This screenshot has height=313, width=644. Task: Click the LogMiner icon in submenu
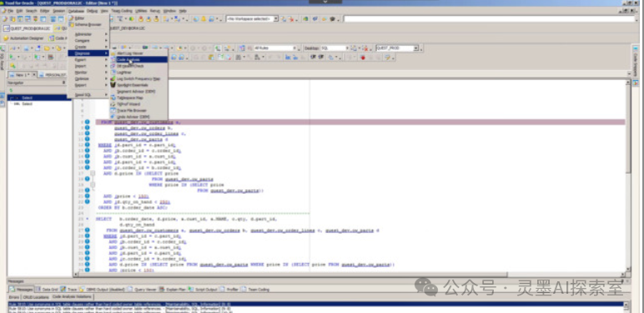(x=113, y=73)
